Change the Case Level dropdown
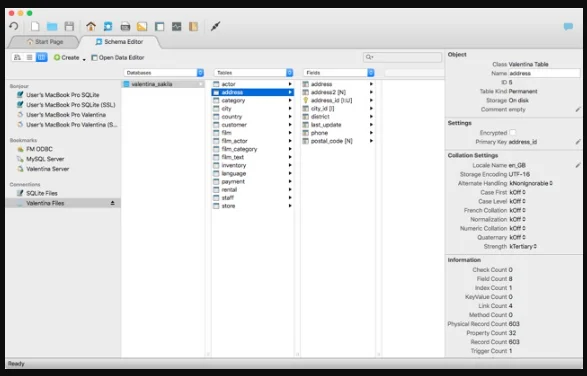This screenshot has height=376, width=587. click(x=517, y=201)
